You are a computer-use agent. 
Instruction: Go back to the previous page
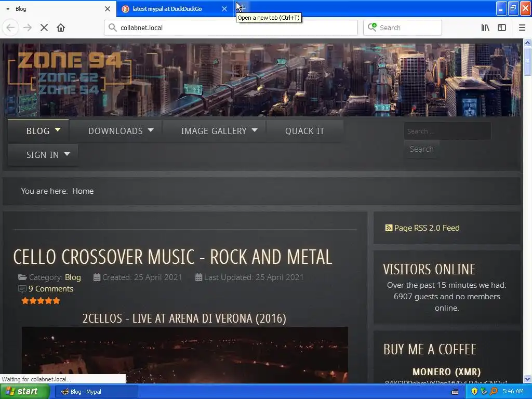click(x=10, y=28)
